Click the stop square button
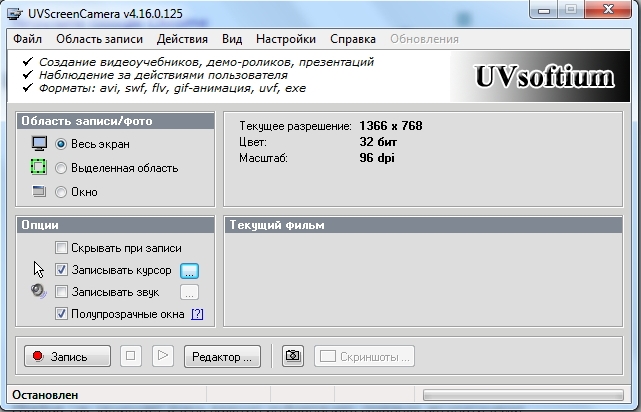This screenshot has width=641, height=412. [131, 356]
